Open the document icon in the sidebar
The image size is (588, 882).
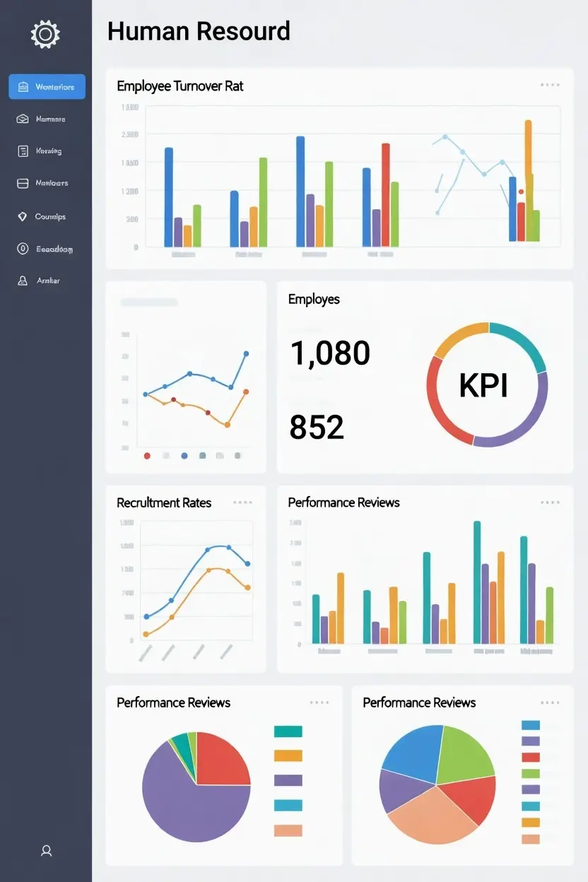click(x=23, y=151)
